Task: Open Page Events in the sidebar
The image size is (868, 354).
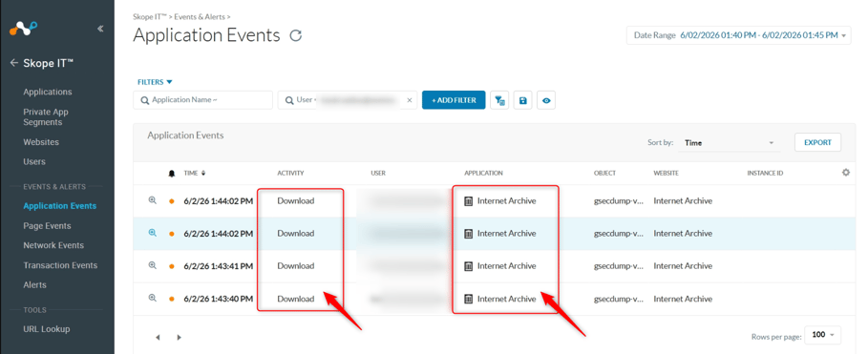Action: click(x=47, y=226)
